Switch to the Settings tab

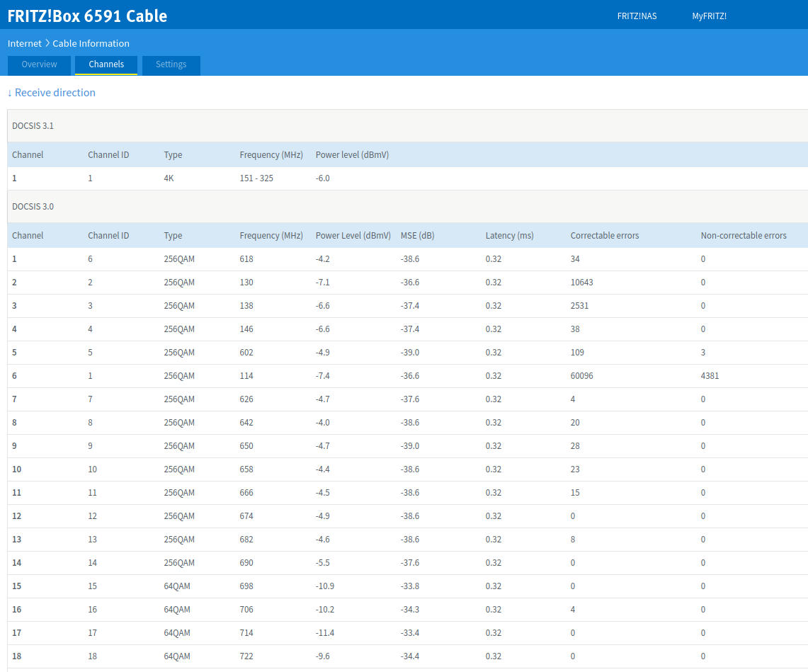point(171,64)
